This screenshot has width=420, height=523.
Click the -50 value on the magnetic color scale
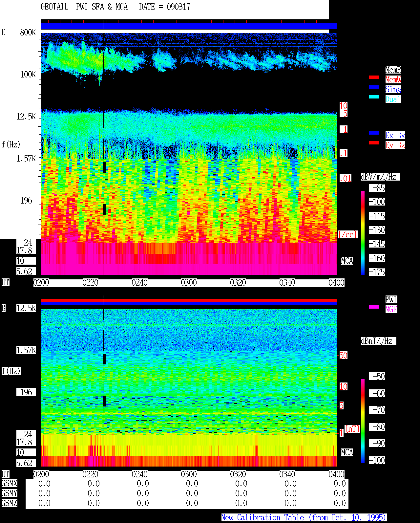pos(377,376)
